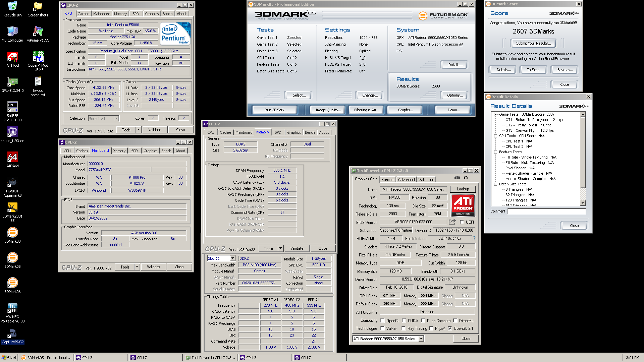Launch SuperPi Mod 1.5 XS icon
The image size is (644, 362).
point(38,61)
